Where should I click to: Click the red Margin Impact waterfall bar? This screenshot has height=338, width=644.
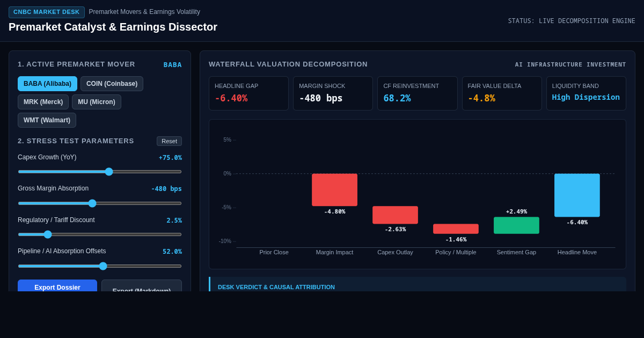tap(334, 190)
